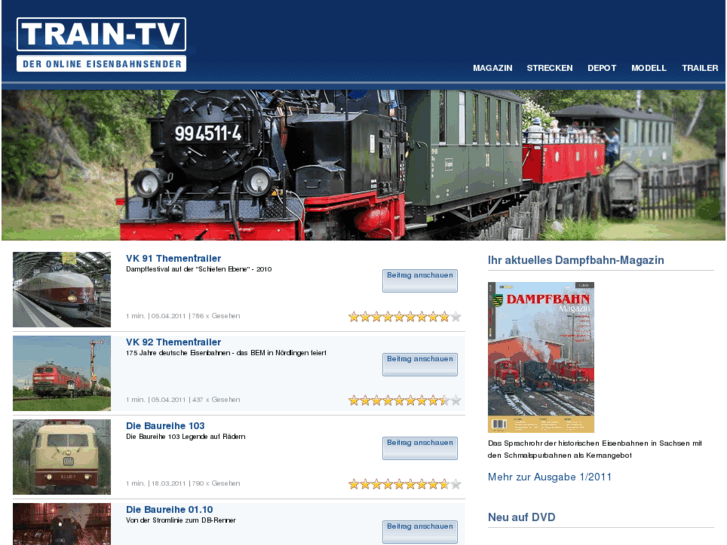The image size is (727, 545).
Task: Open the TRAILER section
Action: coord(700,68)
